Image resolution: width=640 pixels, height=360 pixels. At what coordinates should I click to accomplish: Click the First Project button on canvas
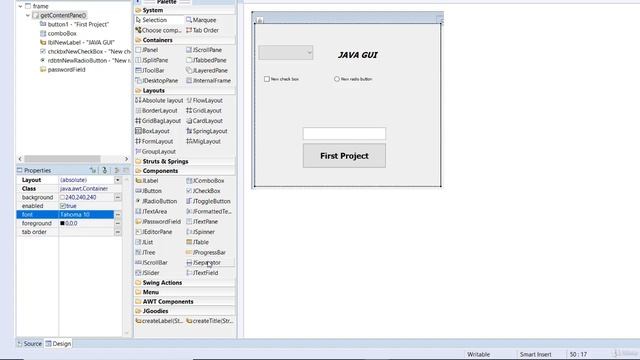344,156
